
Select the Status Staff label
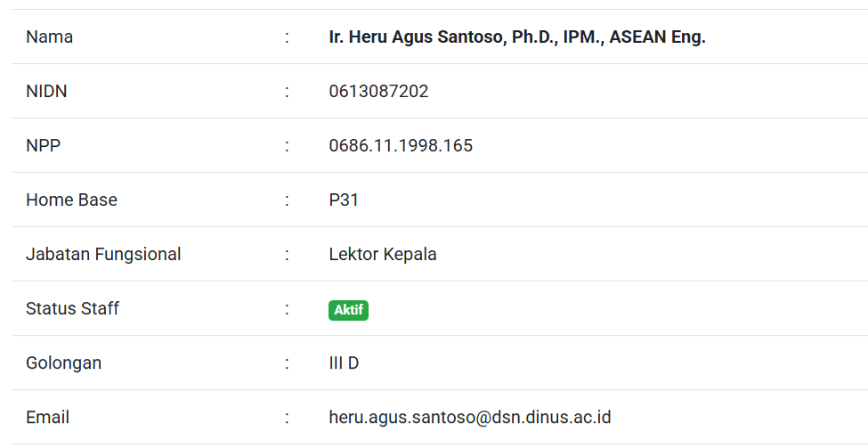coord(72,309)
